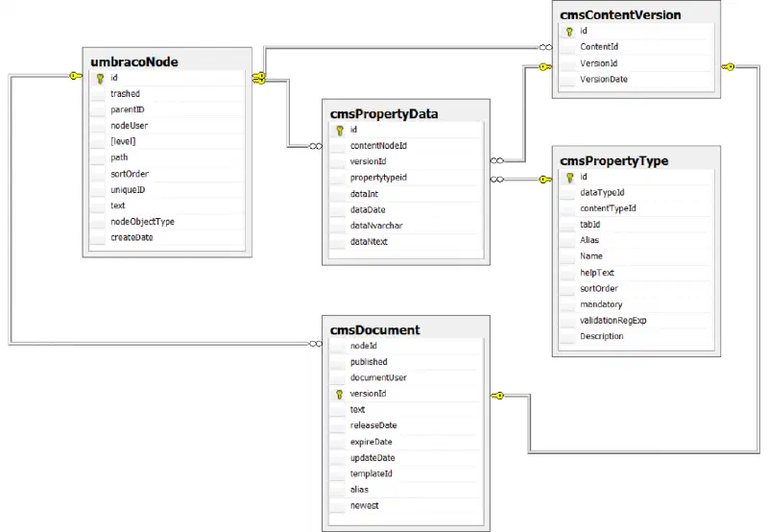This screenshot has height=532, width=768.
Task: Select infinity endpoint right of cmsPropertyData propertytypeid
Action: coord(497,180)
